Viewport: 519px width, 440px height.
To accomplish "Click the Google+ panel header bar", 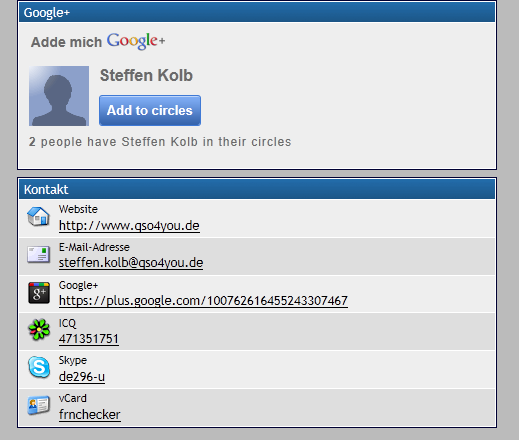I will [x=257, y=12].
